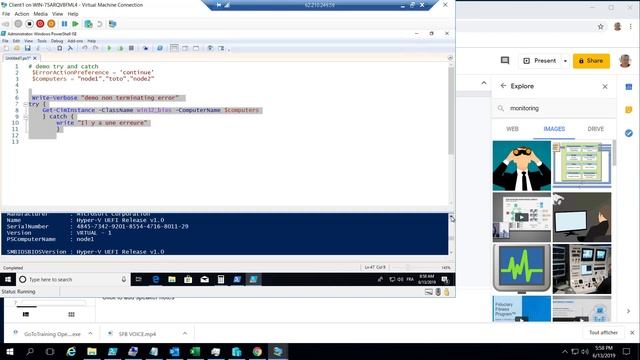The image size is (640, 360).
Task: Click the VM Turn Off stop icon
Action: coord(29,24)
